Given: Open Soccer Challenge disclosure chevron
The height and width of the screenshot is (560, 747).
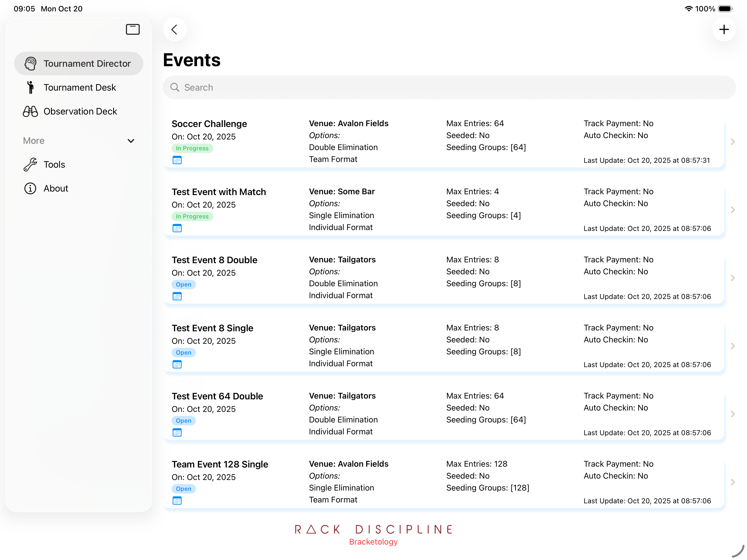Looking at the screenshot, I should [x=733, y=142].
